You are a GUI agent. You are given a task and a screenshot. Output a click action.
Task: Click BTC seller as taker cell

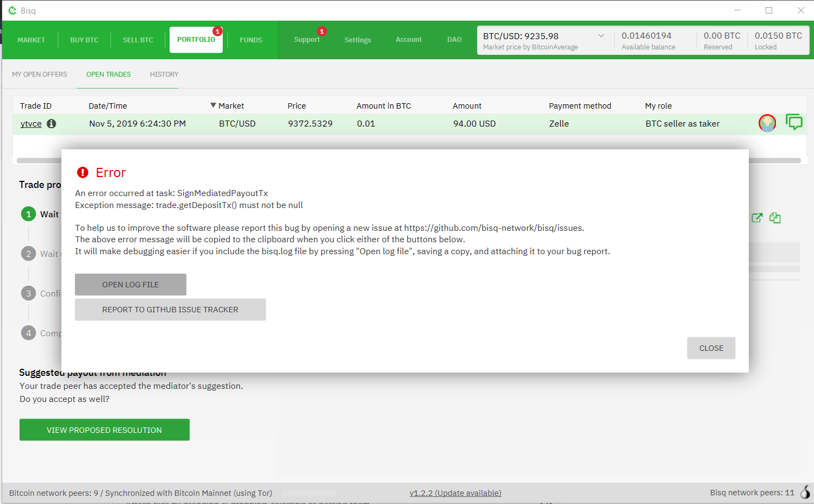pyautogui.click(x=682, y=124)
